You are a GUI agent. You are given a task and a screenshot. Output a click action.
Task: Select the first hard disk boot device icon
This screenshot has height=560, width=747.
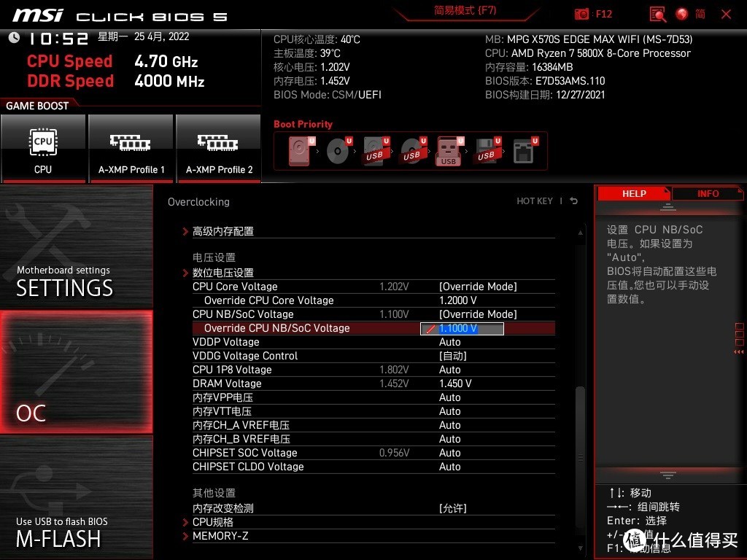tap(301, 150)
